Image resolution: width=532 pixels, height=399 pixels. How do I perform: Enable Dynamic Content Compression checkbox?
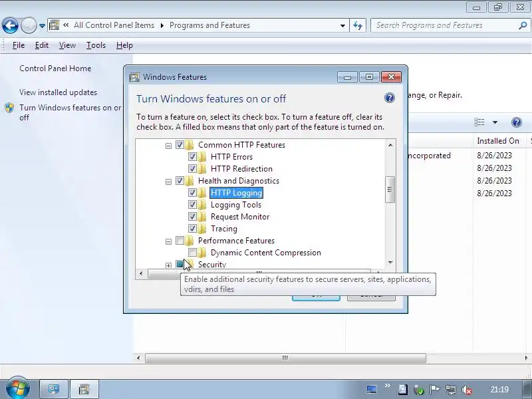pyautogui.click(x=192, y=253)
